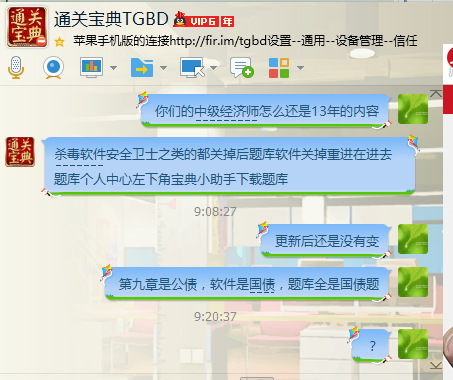Click the message 更新后还是没有变

327,241
